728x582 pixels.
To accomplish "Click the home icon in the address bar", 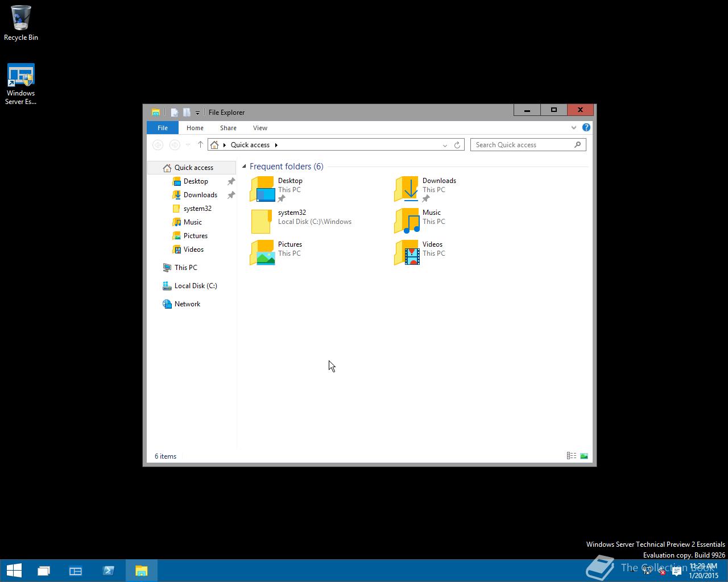I will [x=214, y=145].
